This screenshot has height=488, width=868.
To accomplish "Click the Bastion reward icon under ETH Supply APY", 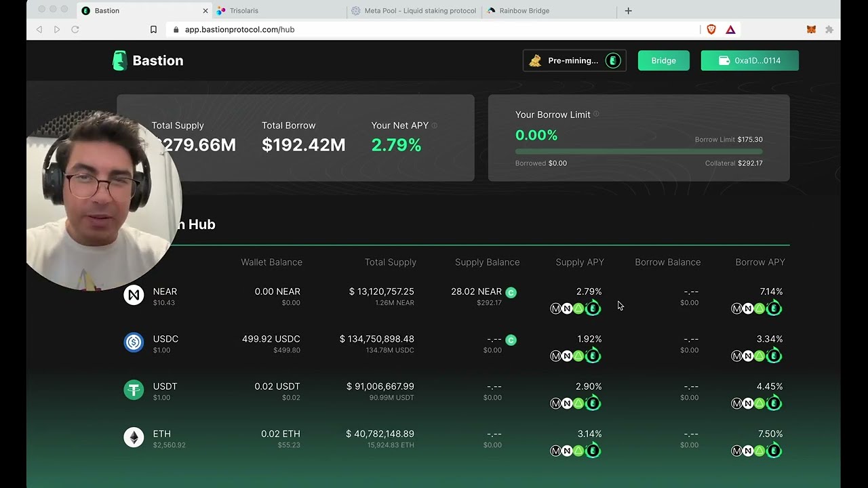I will (593, 451).
